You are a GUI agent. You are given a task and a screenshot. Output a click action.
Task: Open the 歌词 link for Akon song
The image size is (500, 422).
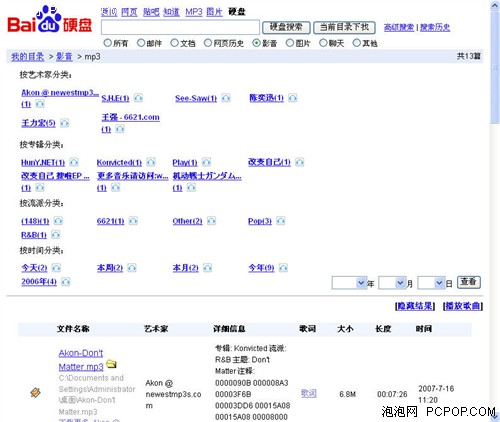pos(309,393)
